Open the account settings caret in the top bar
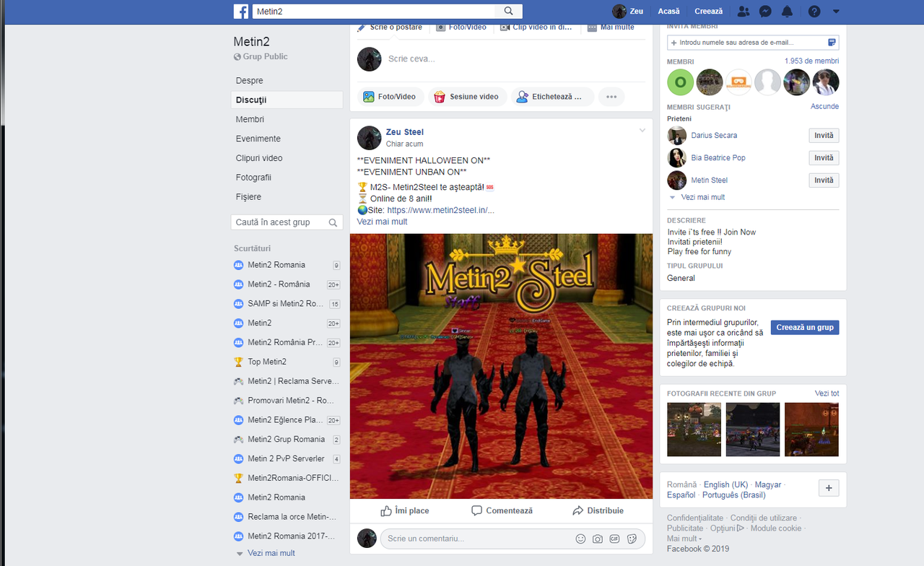 pos(835,11)
